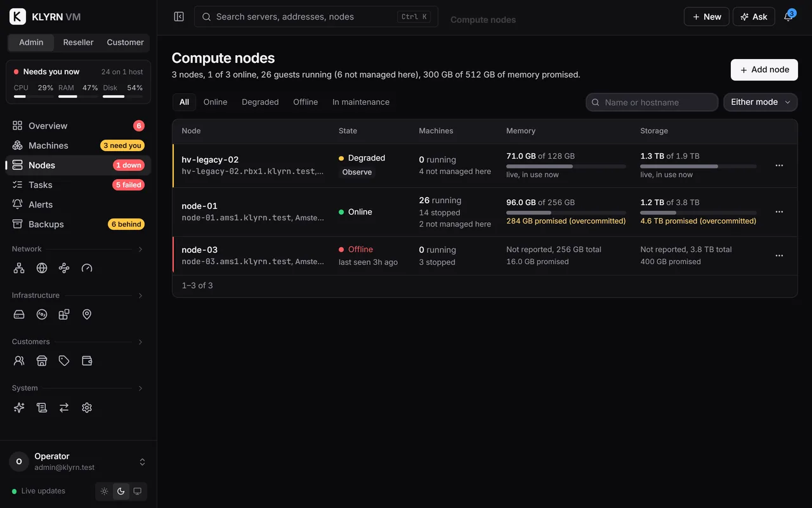The width and height of the screenshot is (812, 508).
Task: Click the node-01 storage usage bar
Action: (698, 213)
